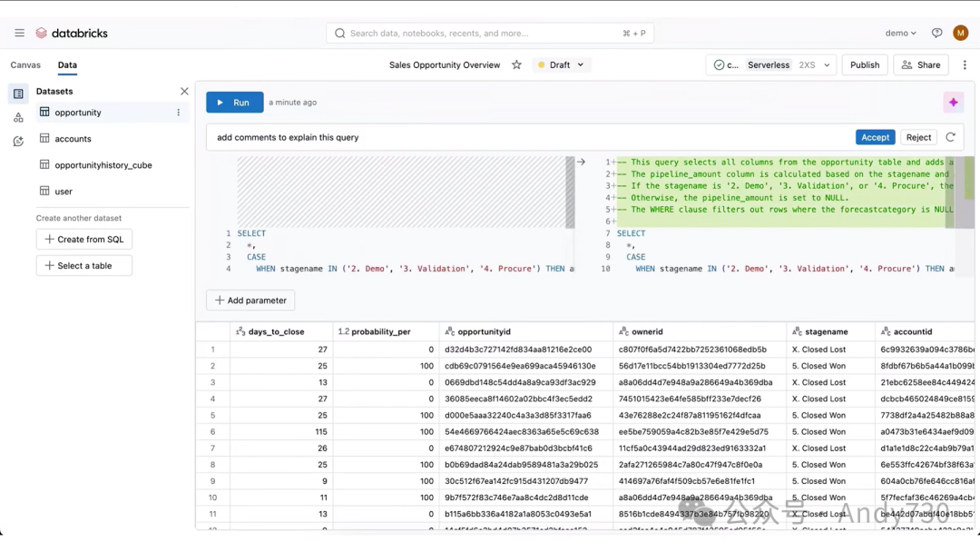Switch to the Canvas tab
Image resolution: width=980 pixels, height=552 pixels.
pos(25,65)
